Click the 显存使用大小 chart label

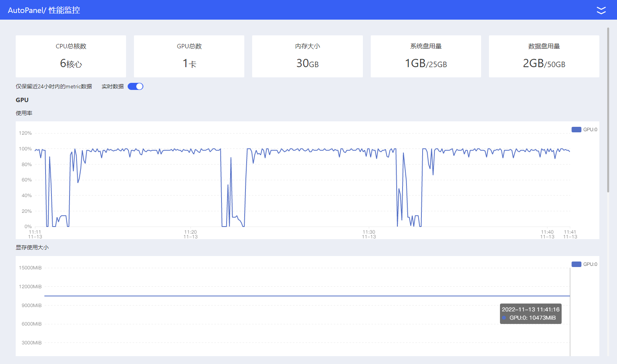pos(32,247)
